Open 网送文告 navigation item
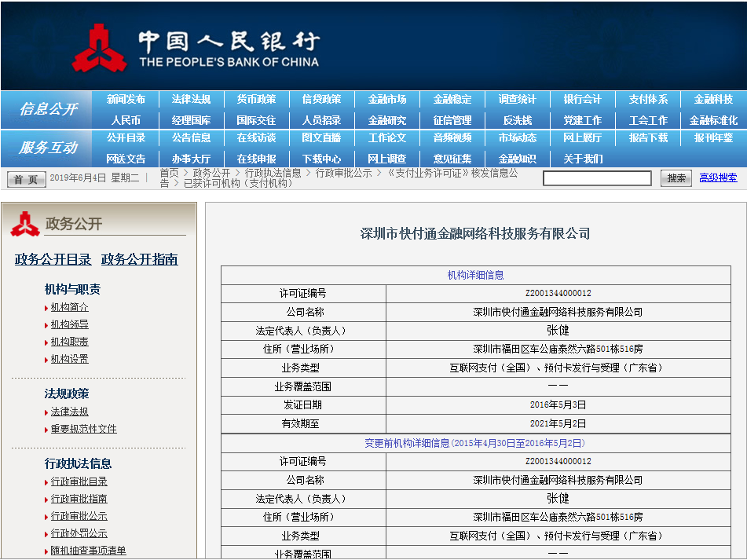The height and width of the screenshot is (560, 747). point(126,159)
